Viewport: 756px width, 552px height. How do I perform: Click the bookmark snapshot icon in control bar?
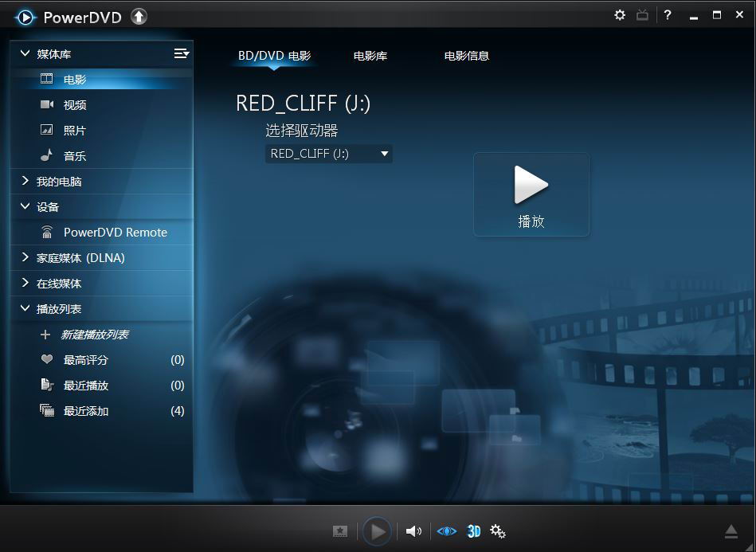pos(340,531)
